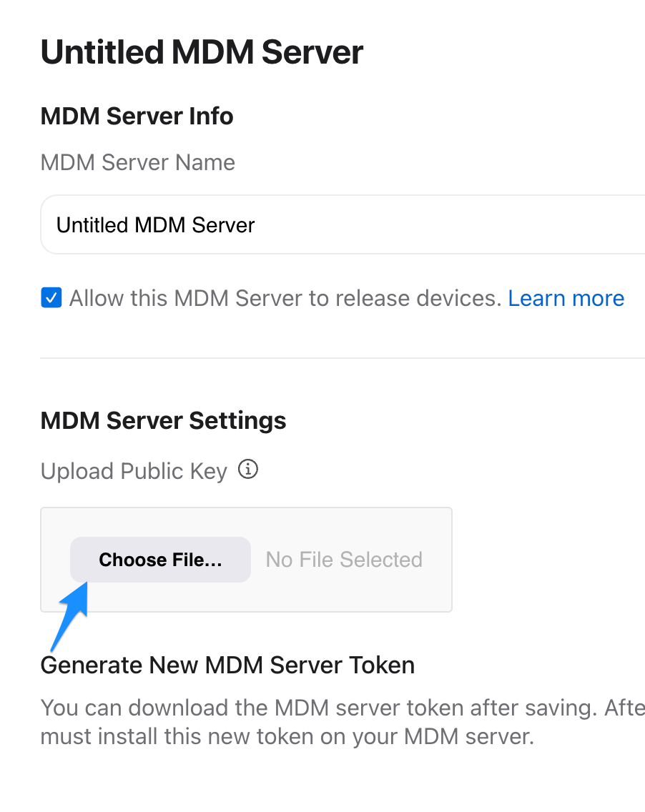
Task: Click the Choose File… button
Action: [161, 559]
